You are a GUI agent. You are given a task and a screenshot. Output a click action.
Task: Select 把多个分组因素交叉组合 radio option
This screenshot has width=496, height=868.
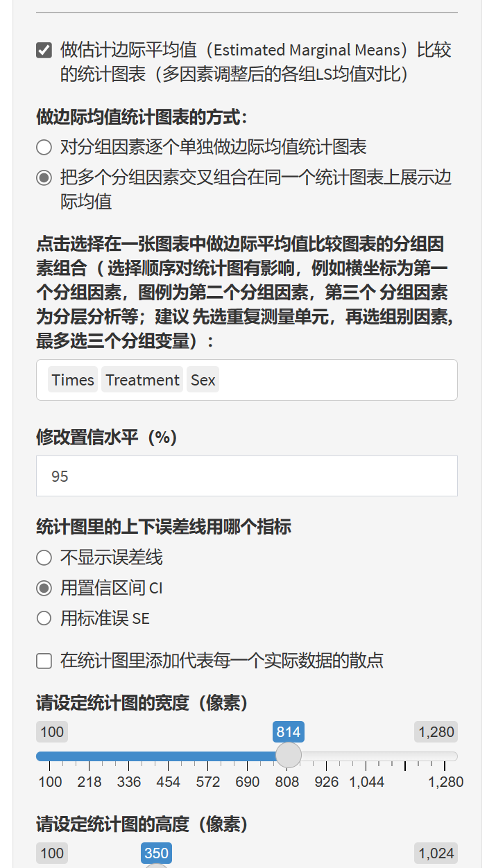44,178
